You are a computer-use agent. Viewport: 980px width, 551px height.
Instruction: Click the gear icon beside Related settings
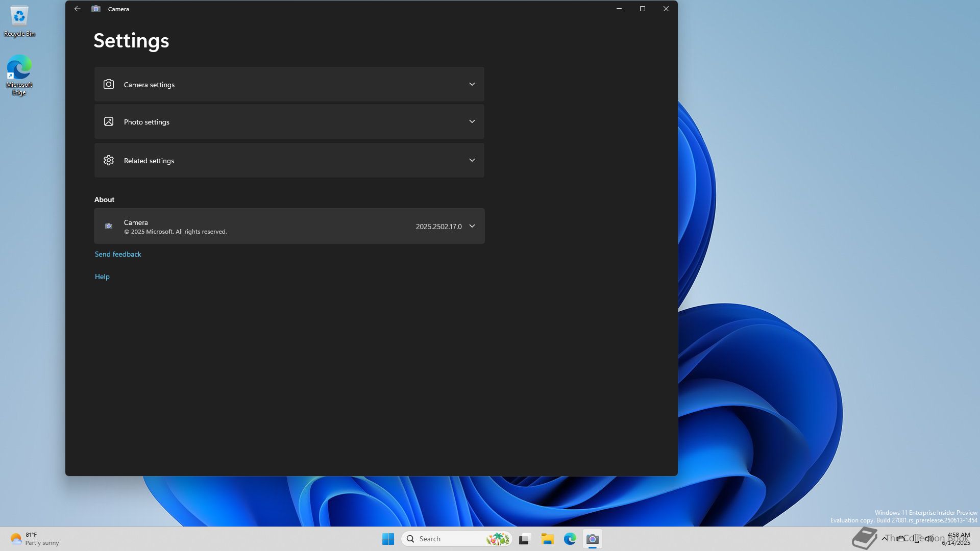109,160
